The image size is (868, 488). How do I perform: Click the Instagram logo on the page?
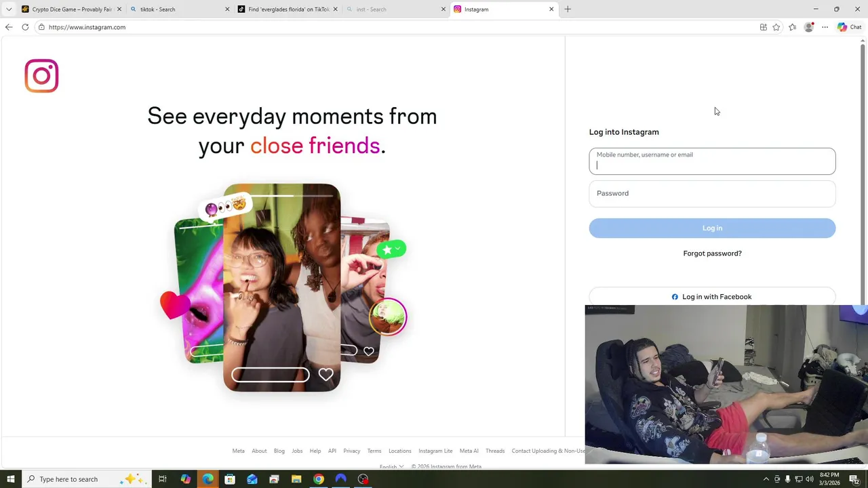pos(41,75)
